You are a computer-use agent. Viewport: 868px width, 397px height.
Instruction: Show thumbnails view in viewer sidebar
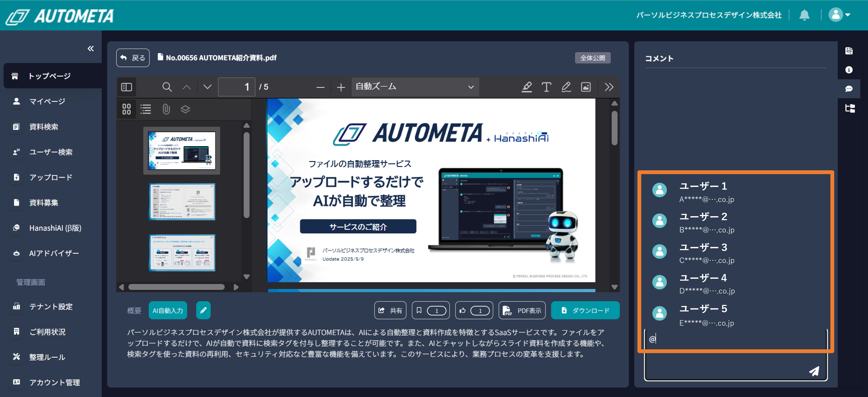[x=126, y=109]
